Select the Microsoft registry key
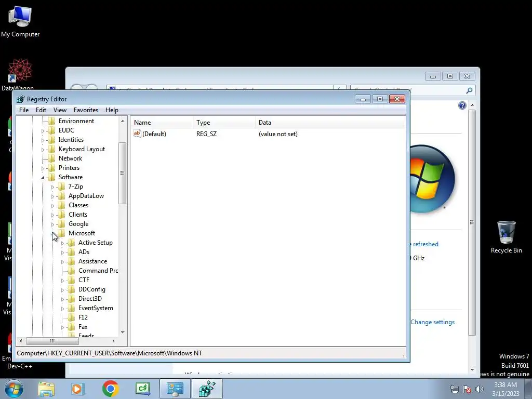532x399 pixels. coord(82,233)
